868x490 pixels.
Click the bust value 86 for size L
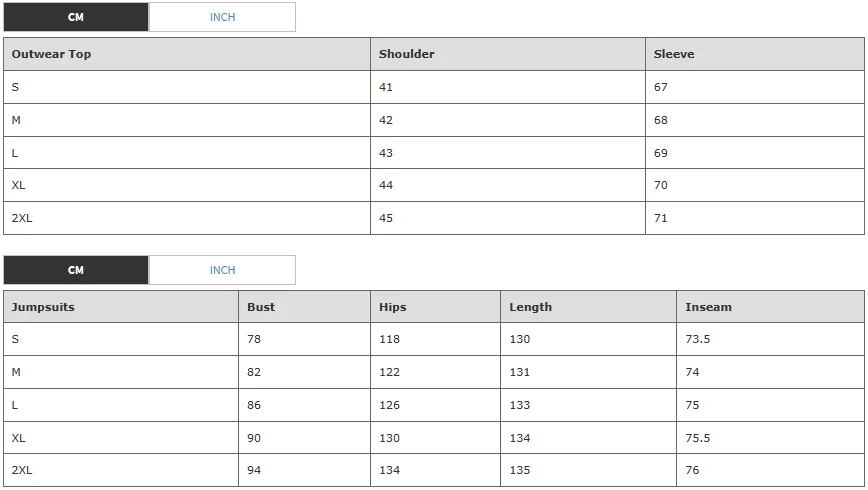click(254, 405)
